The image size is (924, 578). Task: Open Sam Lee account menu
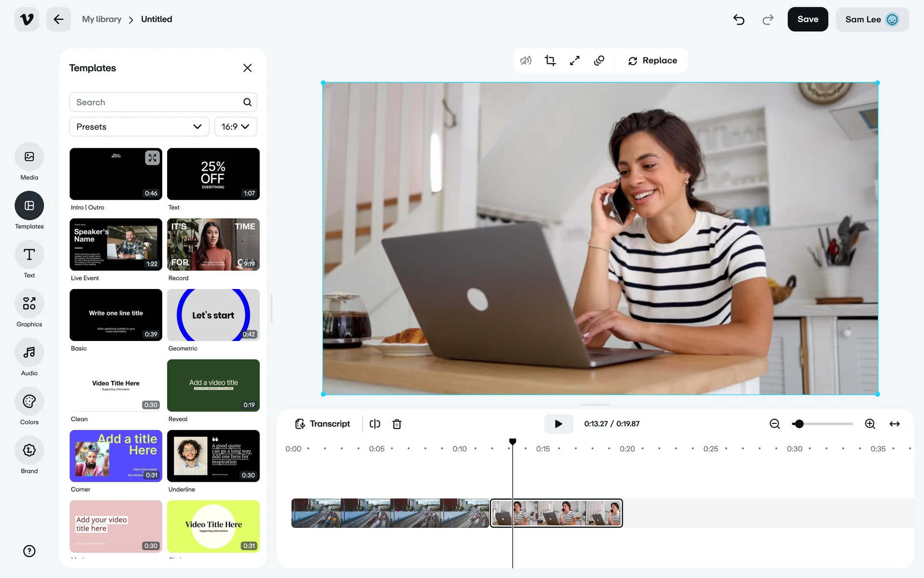click(872, 19)
